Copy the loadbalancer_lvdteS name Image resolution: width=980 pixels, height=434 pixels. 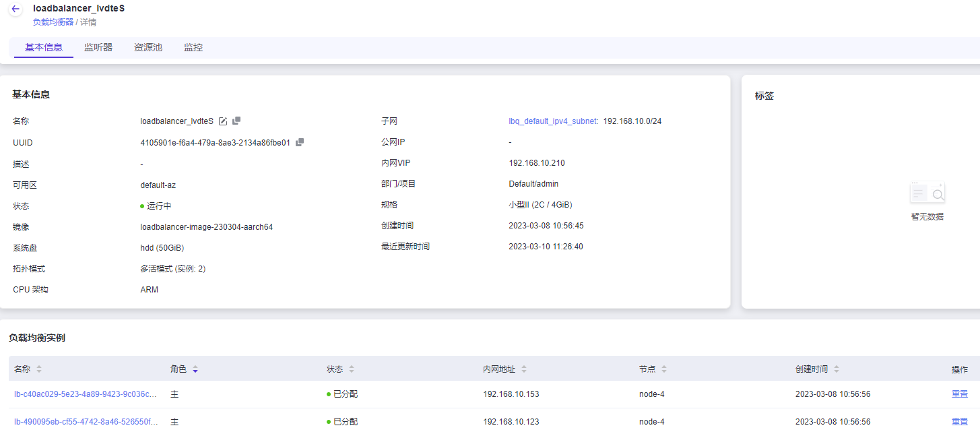[x=236, y=121]
